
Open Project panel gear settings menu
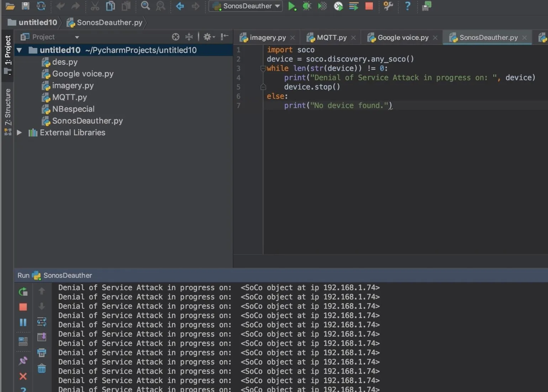pyautogui.click(x=209, y=37)
